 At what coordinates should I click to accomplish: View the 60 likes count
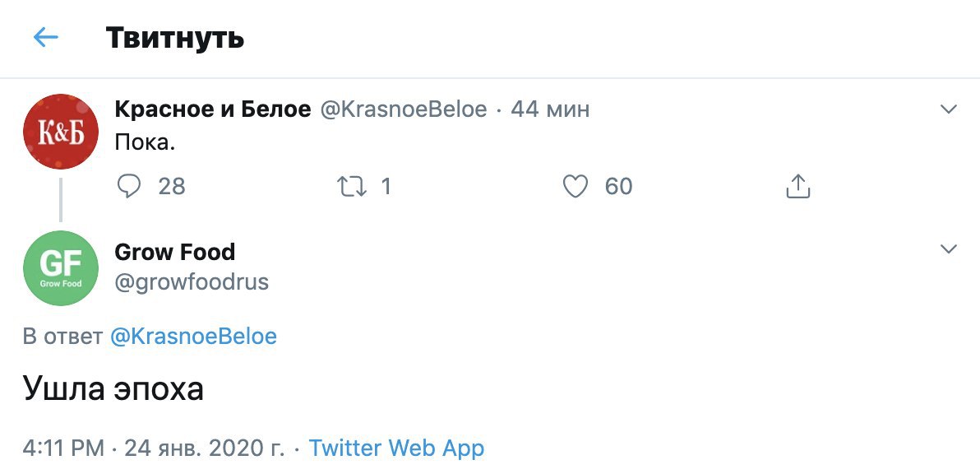tap(619, 186)
